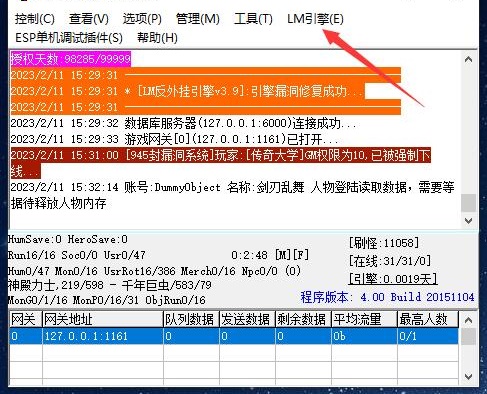The height and width of the screenshot is (394, 487).
Task: Click the 授权天数:98285/99999 log line
Action: [x=71, y=59]
